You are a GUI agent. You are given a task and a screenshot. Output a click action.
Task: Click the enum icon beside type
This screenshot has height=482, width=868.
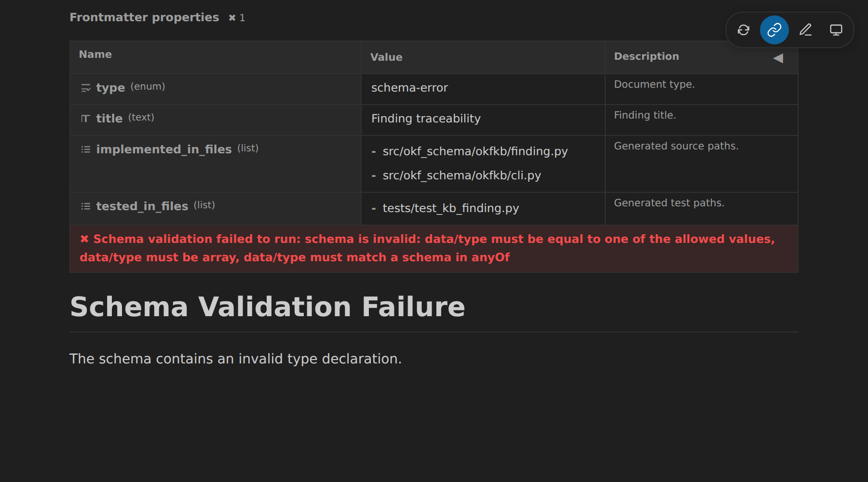click(x=86, y=88)
